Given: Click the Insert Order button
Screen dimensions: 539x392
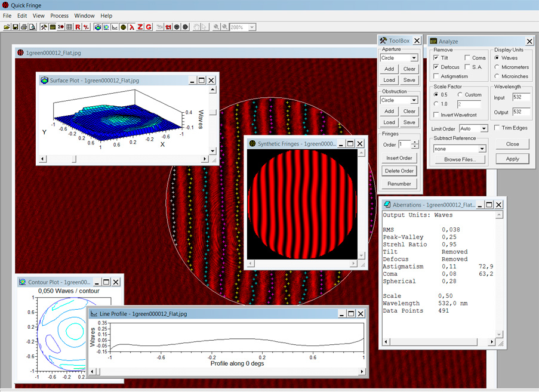Looking at the screenshot, I should click(399, 158).
